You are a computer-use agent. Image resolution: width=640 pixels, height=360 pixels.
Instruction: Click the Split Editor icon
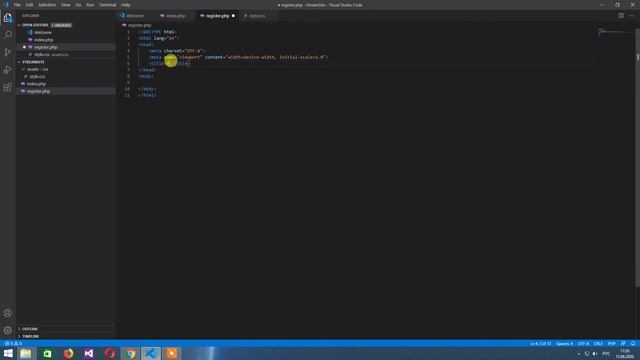[621, 16]
